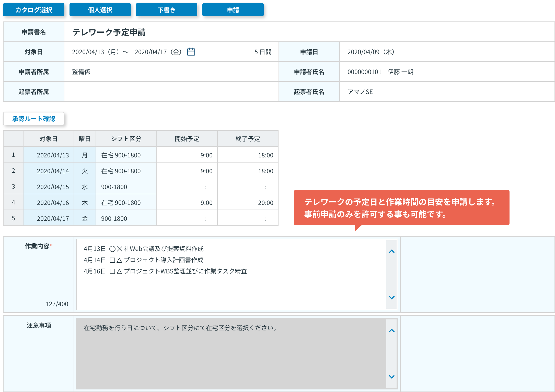Select shift type for 2020/04/15 row
555x392 pixels.
[x=126, y=187]
